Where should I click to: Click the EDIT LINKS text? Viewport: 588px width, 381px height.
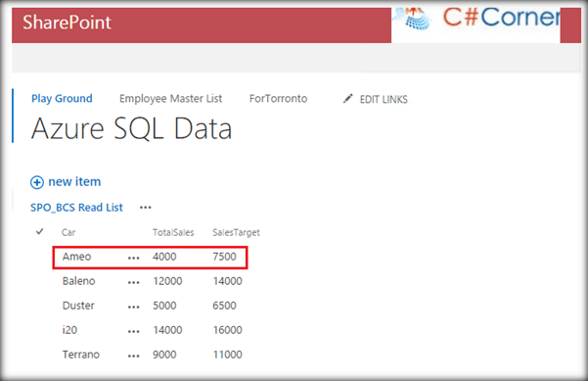point(384,100)
